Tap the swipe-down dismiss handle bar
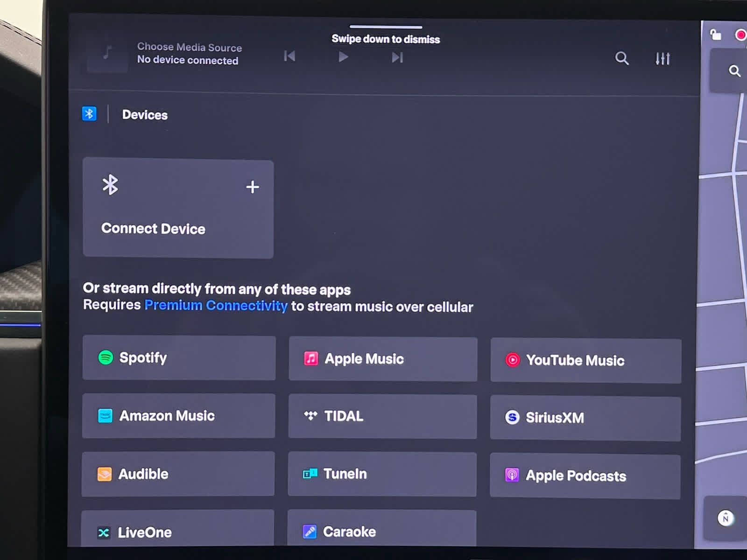 (x=386, y=27)
